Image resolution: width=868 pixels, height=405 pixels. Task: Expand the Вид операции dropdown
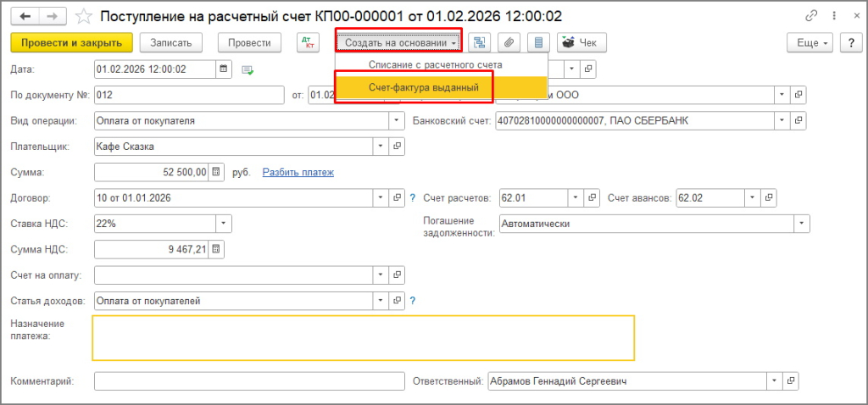[x=395, y=120]
